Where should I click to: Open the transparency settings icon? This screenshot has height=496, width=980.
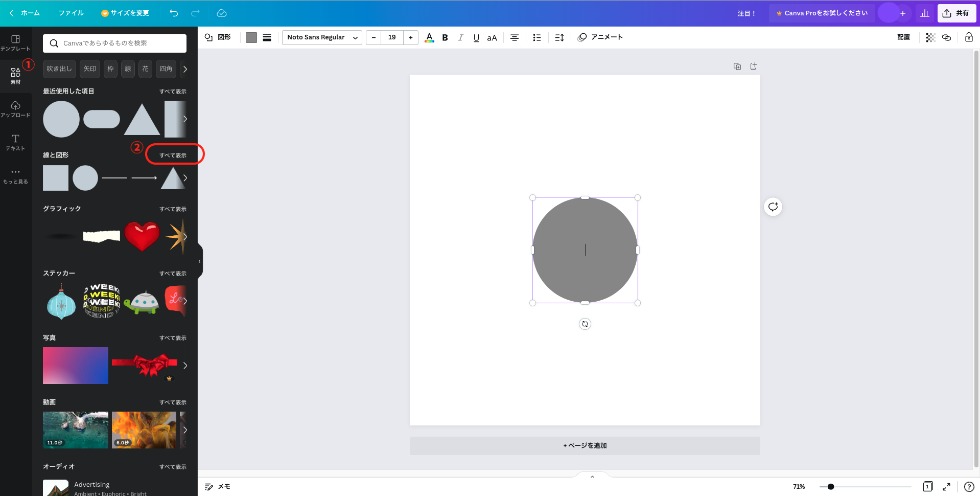[929, 37]
